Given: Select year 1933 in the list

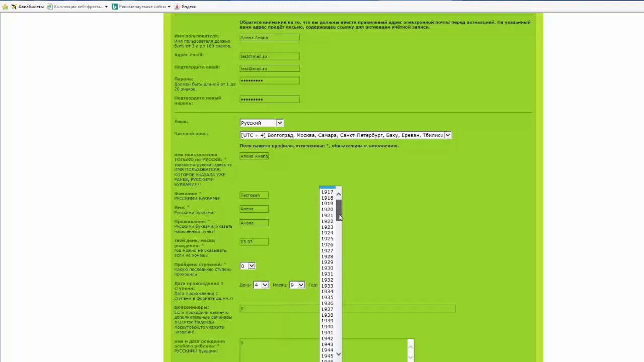Looking at the screenshot, I should pos(327,286).
